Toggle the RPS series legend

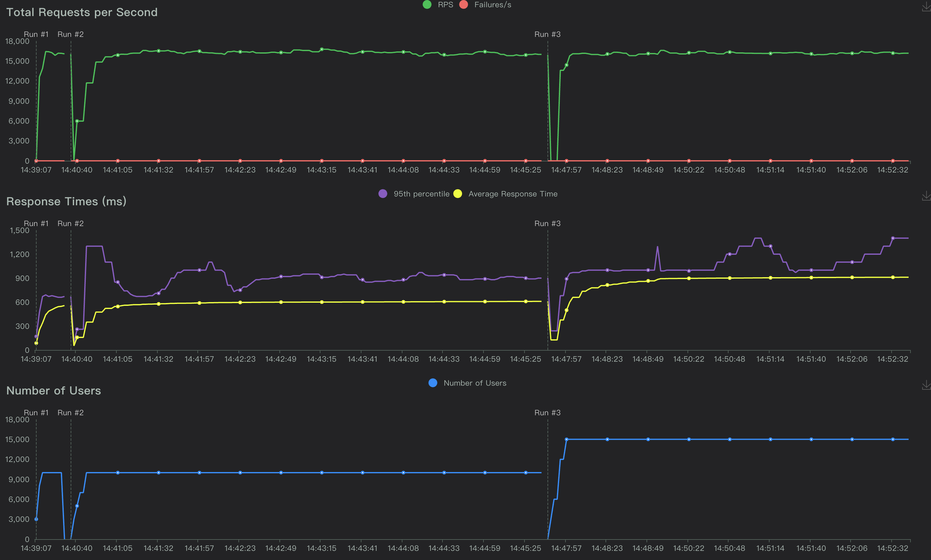click(445, 5)
